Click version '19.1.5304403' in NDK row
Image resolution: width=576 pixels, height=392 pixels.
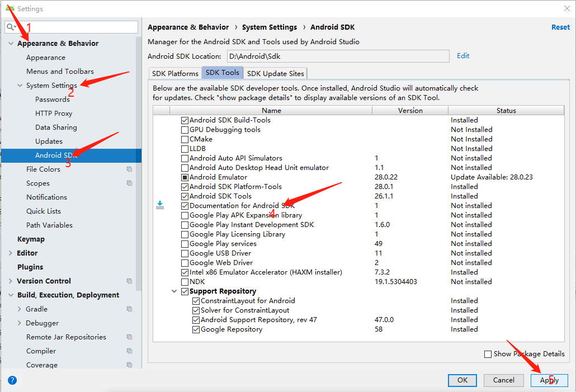coord(395,282)
